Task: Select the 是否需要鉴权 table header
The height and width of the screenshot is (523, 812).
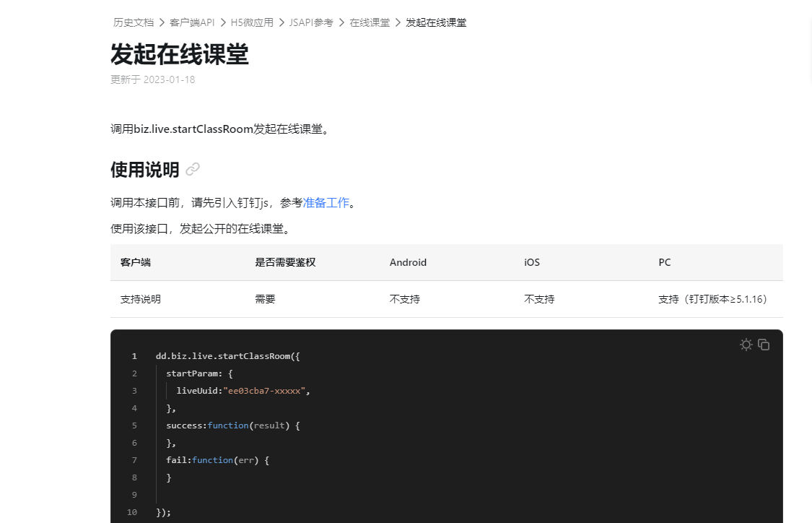Action: pyautogui.click(x=285, y=262)
